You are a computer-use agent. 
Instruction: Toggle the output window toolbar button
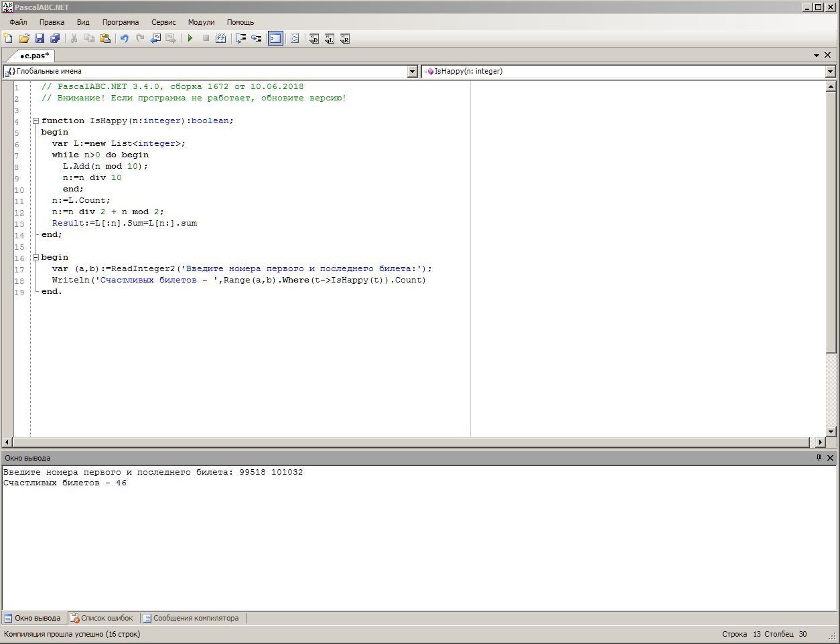275,39
